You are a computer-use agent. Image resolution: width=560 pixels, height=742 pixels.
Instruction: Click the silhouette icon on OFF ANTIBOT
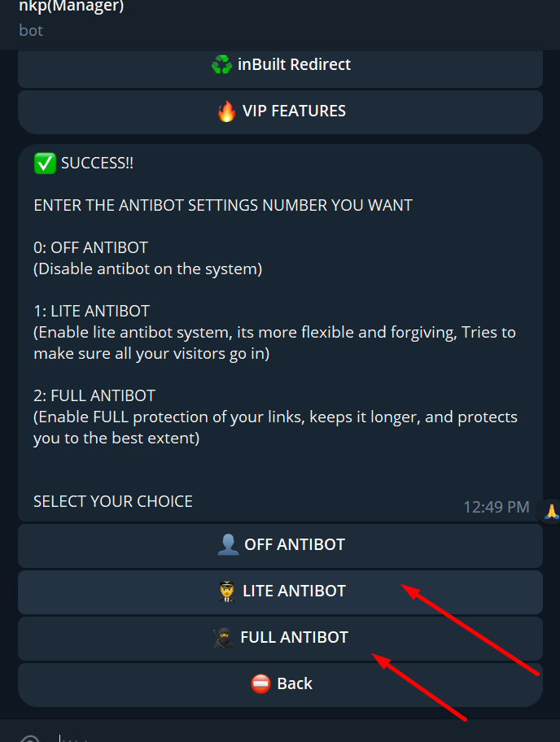(228, 544)
